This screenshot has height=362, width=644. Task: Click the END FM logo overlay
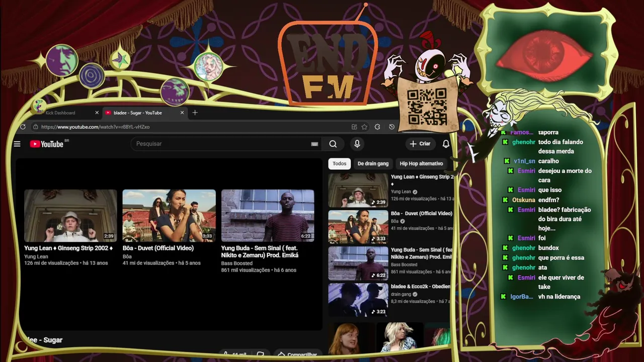pos(327,63)
